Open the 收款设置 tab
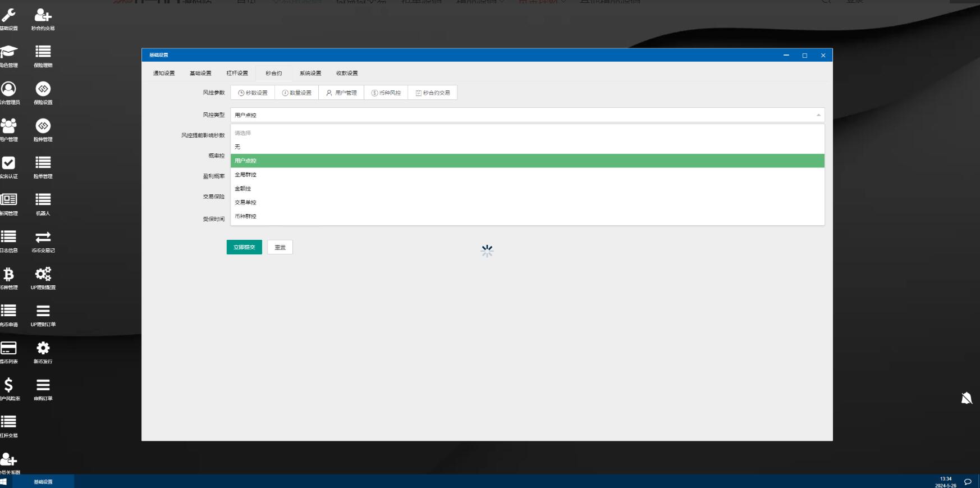Screen dimensions: 980x488 (x=347, y=73)
